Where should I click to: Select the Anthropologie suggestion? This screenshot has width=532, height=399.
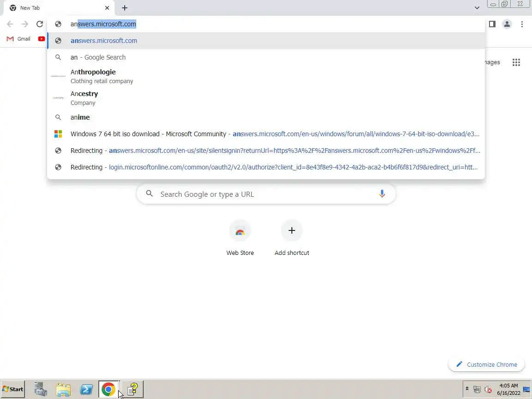(x=266, y=76)
